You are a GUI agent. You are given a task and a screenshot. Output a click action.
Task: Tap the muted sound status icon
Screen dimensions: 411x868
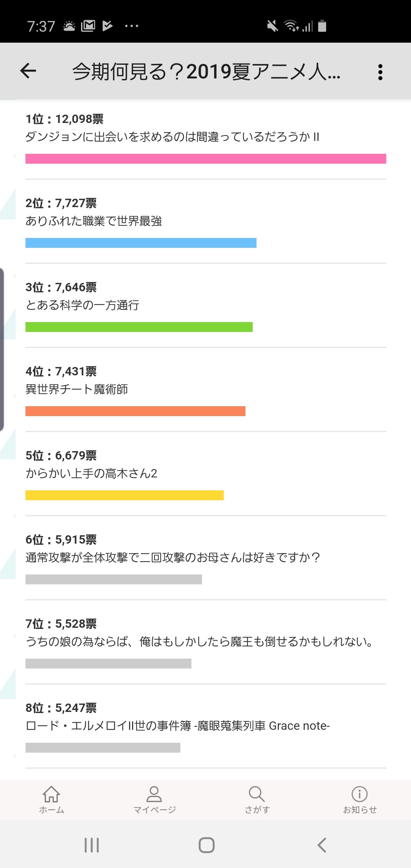[x=272, y=26]
